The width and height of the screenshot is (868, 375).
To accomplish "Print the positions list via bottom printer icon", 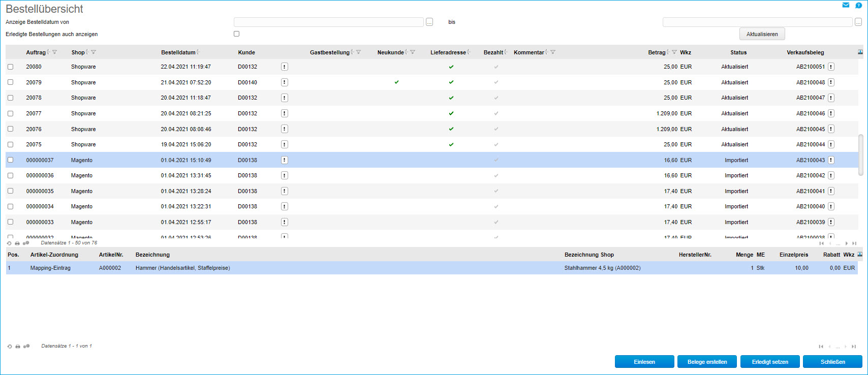I will click(18, 347).
